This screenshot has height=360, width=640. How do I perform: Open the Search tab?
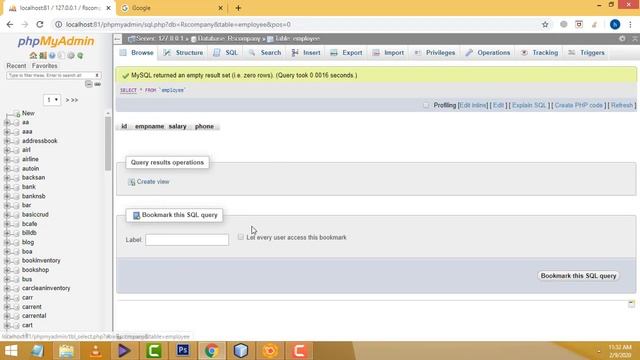pyautogui.click(x=265, y=53)
